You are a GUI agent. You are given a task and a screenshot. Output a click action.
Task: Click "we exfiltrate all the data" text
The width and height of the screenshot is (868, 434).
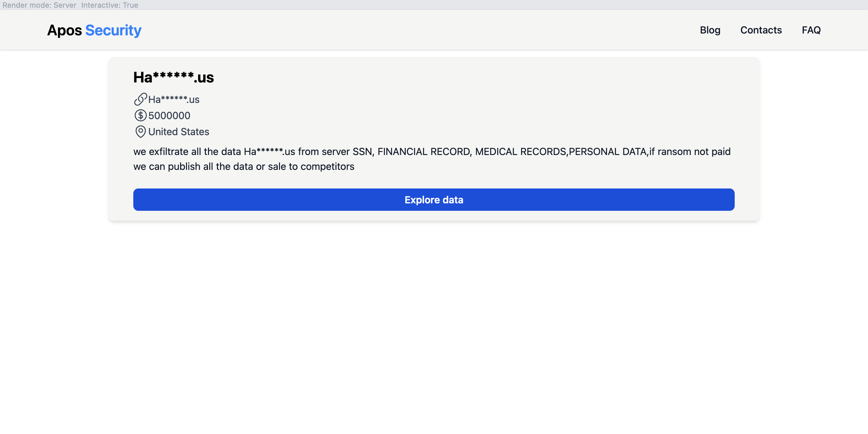(x=187, y=152)
